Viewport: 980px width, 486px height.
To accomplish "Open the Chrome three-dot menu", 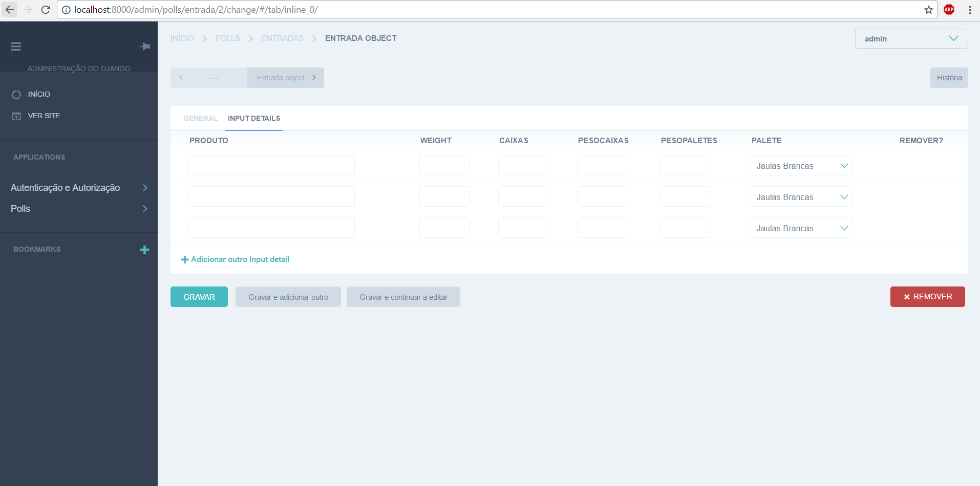I will 970,10.
